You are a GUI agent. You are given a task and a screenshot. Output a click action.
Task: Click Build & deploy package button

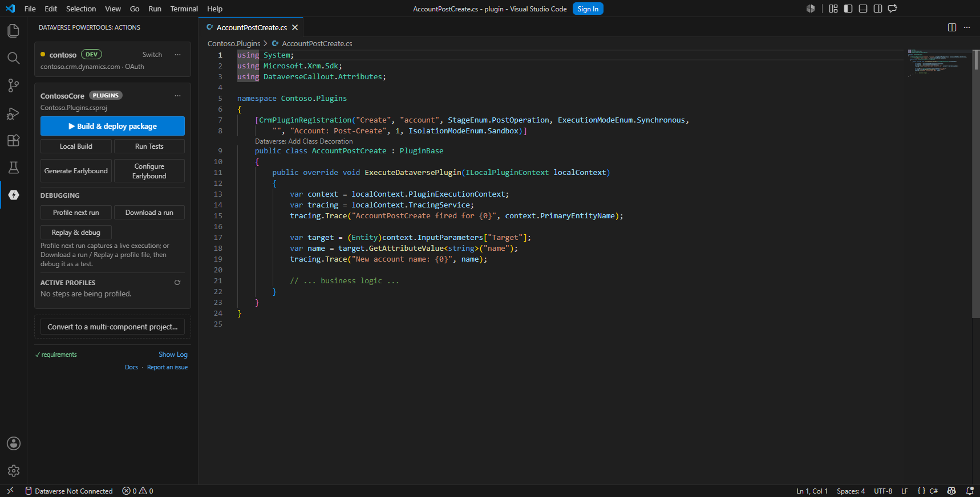(112, 126)
